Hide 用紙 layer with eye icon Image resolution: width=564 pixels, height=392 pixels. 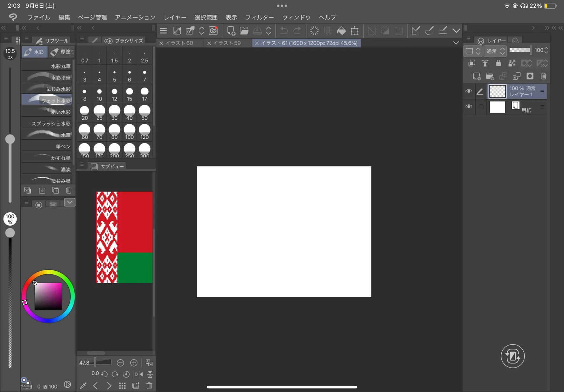click(469, 107)
